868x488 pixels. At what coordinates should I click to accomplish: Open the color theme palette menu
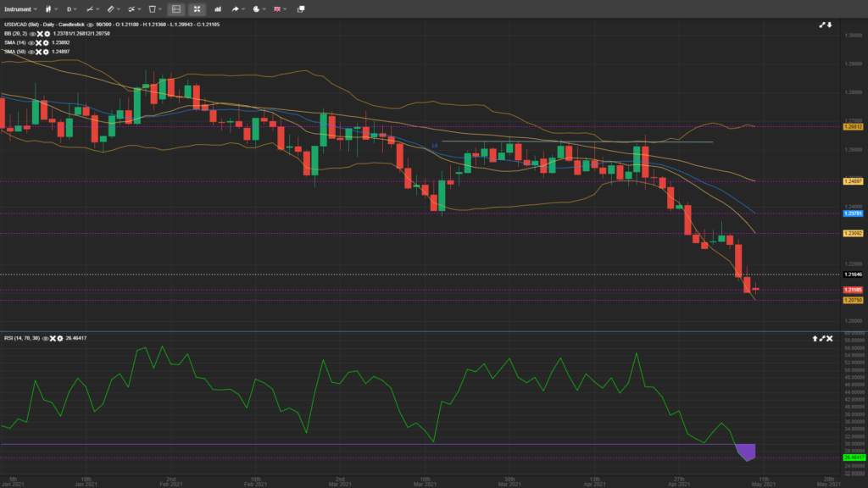(258, 8)
